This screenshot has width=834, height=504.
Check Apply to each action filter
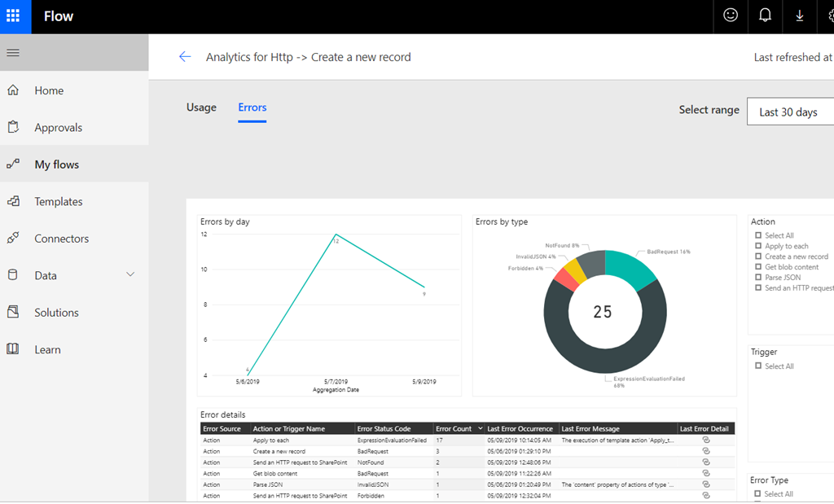coord(758,246)
